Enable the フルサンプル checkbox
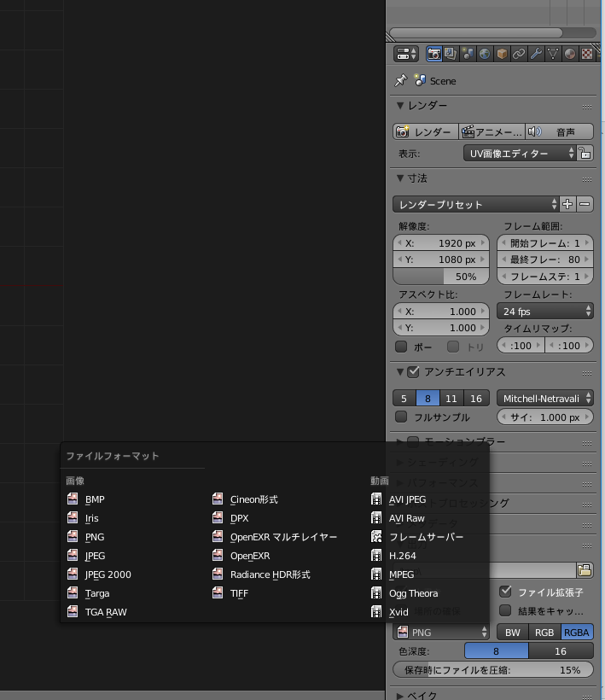Image resolution: width=605 pixels, height=700 pixels. pyautogui.click(x=401, y=417)
